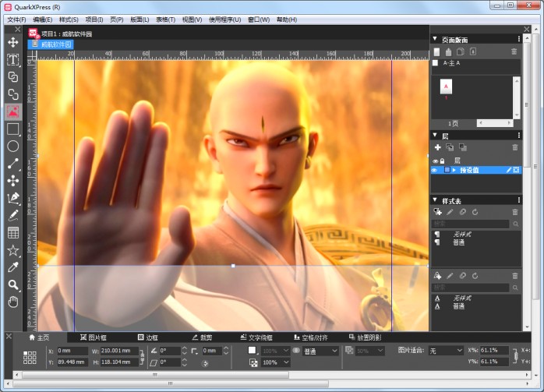
Task: Switch to the 文字绕框 tab
Action: (256, 337)
